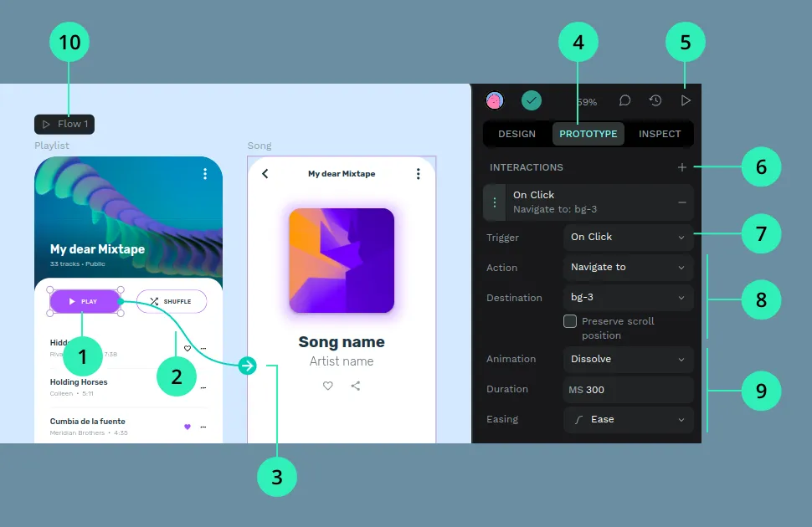Enable the Preserve scroll position checkbox

tap(570, 320)
